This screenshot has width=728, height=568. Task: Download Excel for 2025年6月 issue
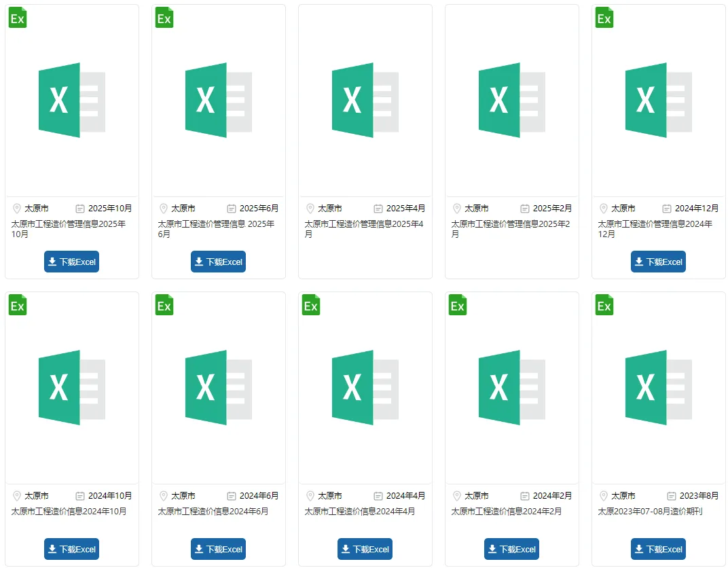click(x=218, y=262)
